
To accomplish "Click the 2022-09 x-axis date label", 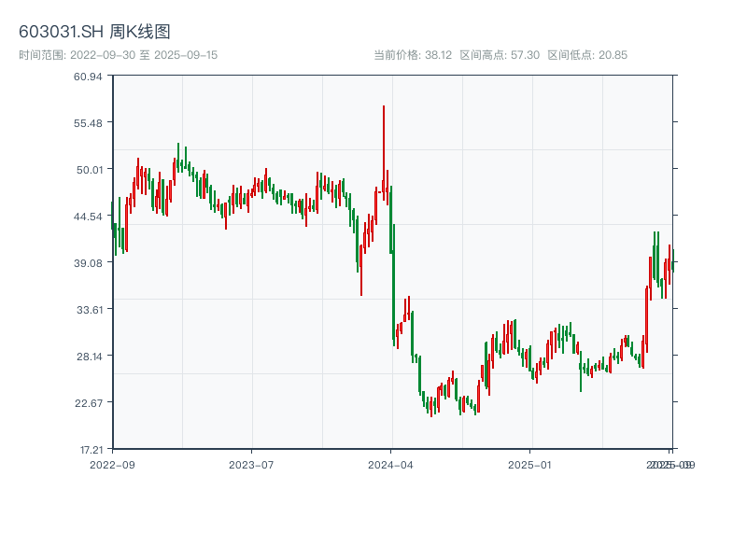I will coord(112,464).
